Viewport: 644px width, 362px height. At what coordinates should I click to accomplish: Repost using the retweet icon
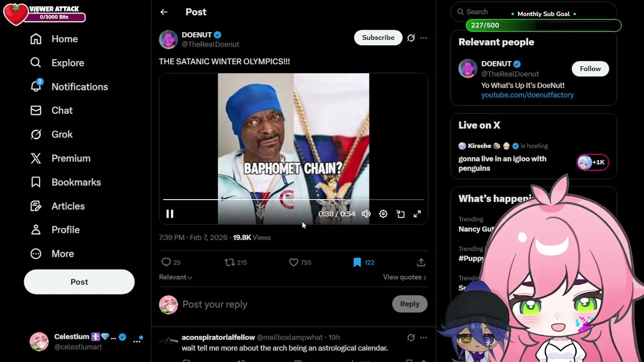tap(229, 262)
